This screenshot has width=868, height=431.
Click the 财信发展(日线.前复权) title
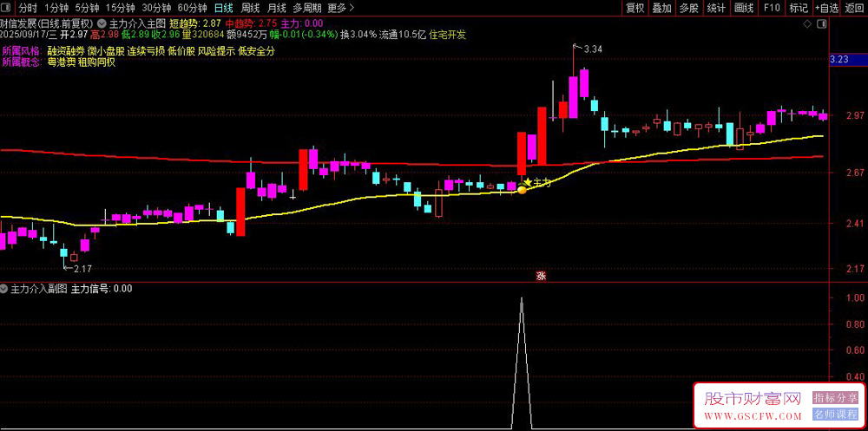pos(47,23)
